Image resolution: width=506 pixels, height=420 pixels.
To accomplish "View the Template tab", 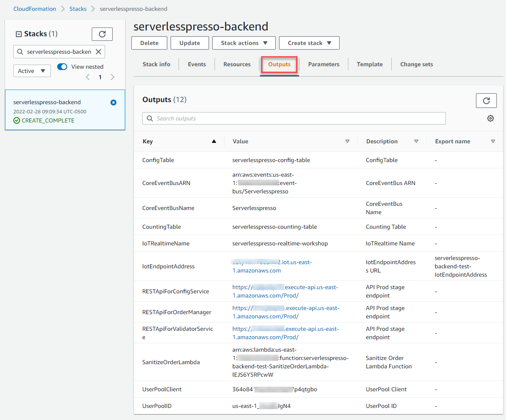I will pyautogui.click(x=370, y=64).
